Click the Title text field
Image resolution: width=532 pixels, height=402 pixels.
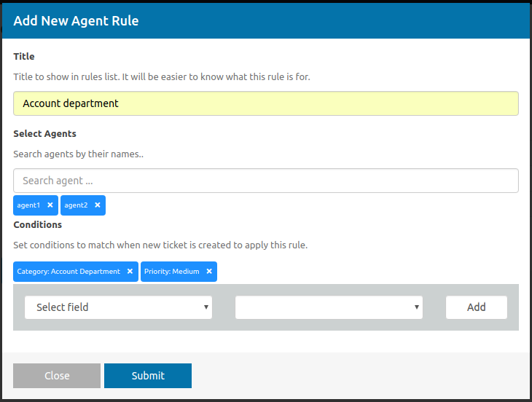click(x=265, y=103)
